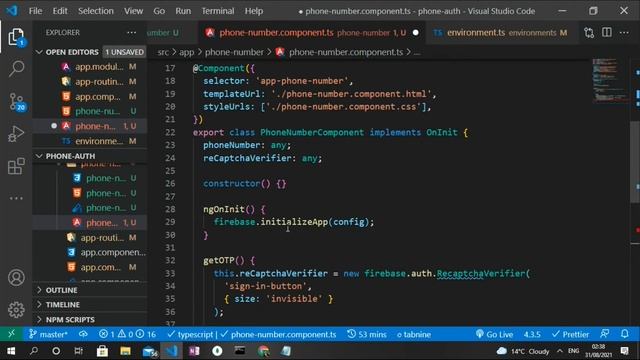Open the Run menu
This screenshot has width=640, height=360.
183,11
